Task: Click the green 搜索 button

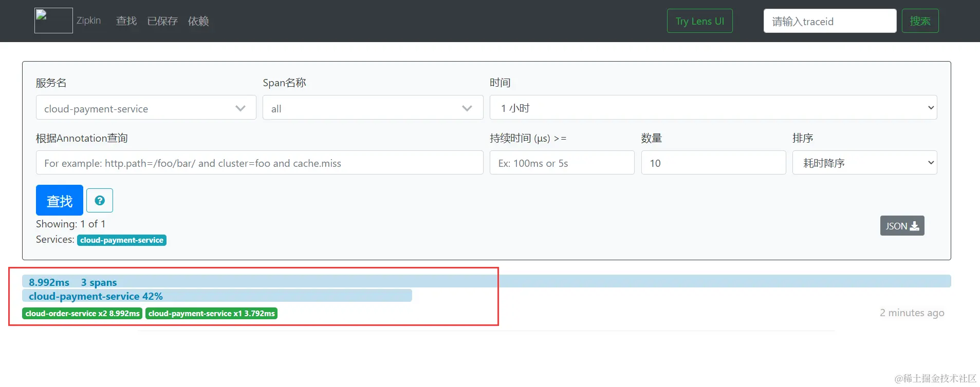Action: (x=920, y=21)
